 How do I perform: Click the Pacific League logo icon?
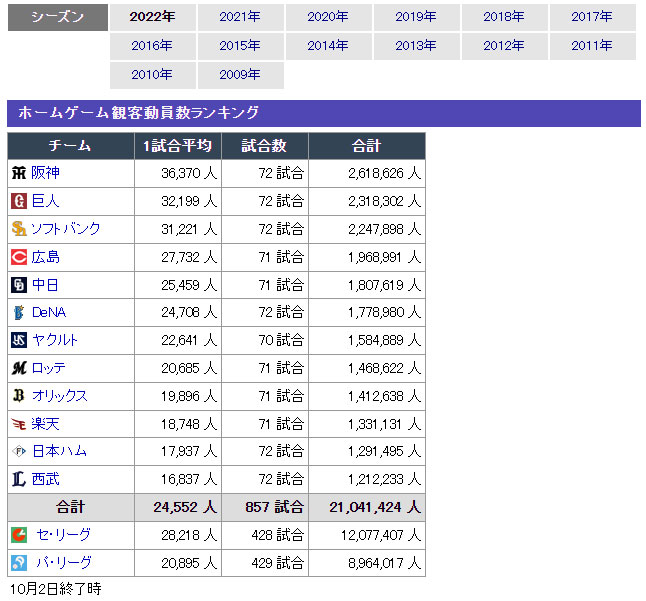19,563
